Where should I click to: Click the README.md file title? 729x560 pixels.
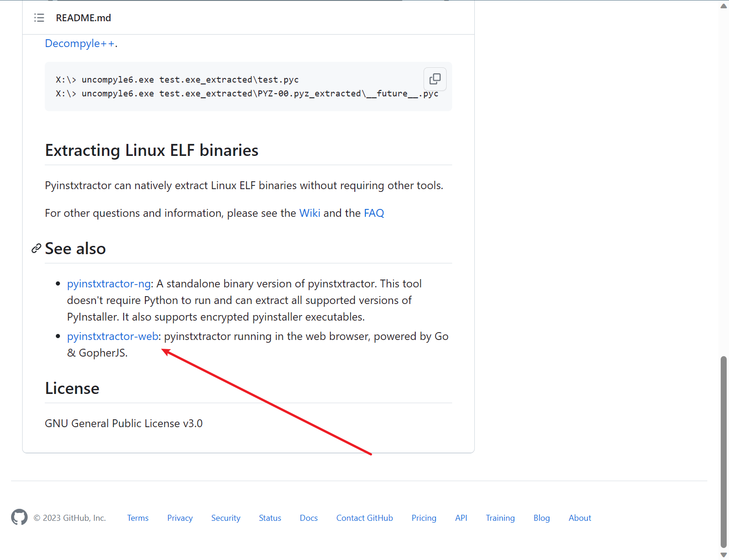(84, 18)
